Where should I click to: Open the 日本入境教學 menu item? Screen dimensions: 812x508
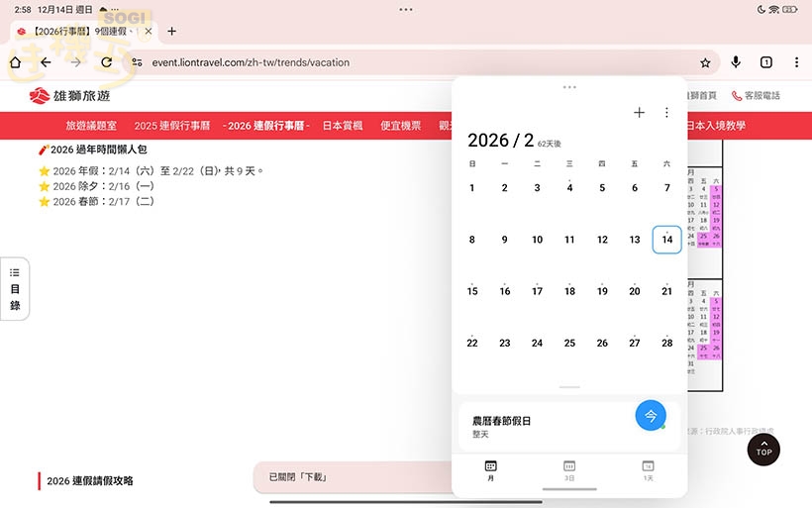(x=716, y=126)
